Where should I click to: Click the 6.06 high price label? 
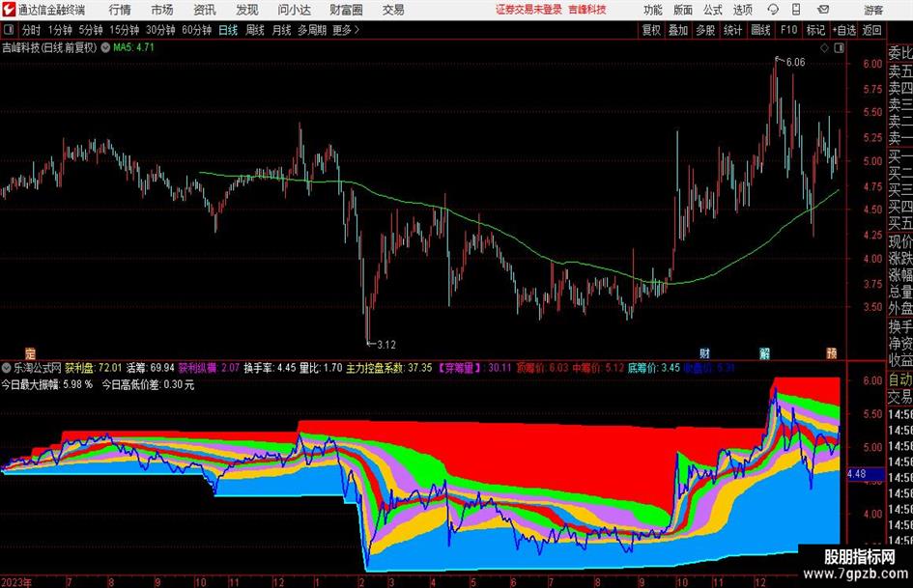point(795,63)
